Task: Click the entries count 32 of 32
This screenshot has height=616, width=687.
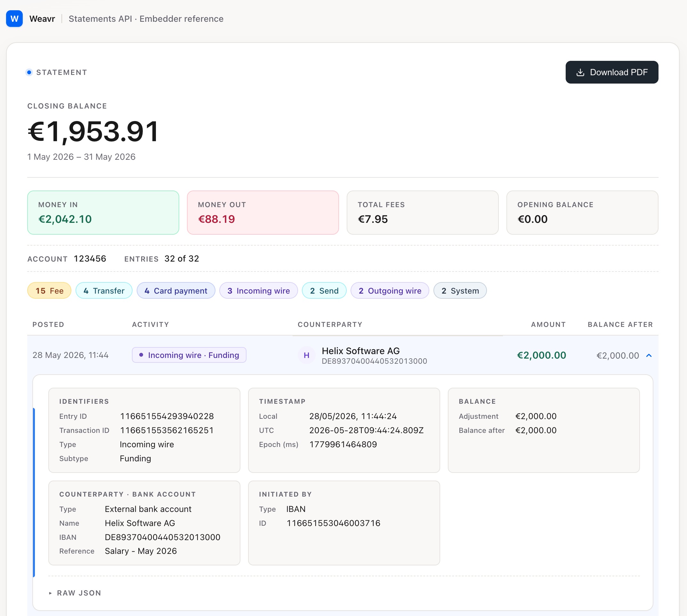Action: 182,259
